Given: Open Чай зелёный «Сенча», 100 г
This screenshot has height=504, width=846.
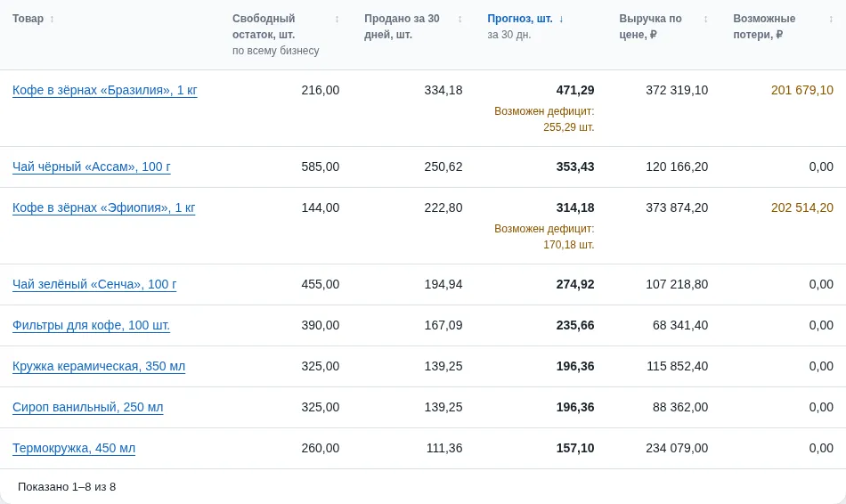Looking at the screenshot, I should tap(94, 284).
